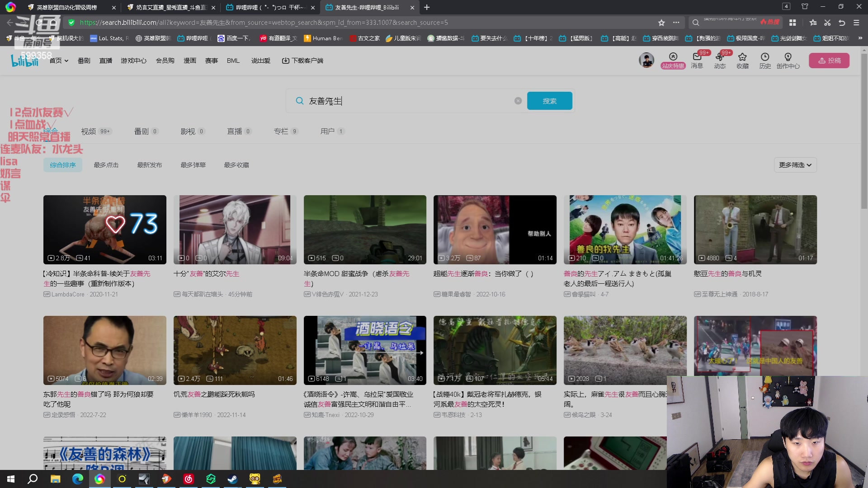This screenshot has height=488, width=868.
Task: Open uploader 韦恩科技 link
Action: (453, 415)
